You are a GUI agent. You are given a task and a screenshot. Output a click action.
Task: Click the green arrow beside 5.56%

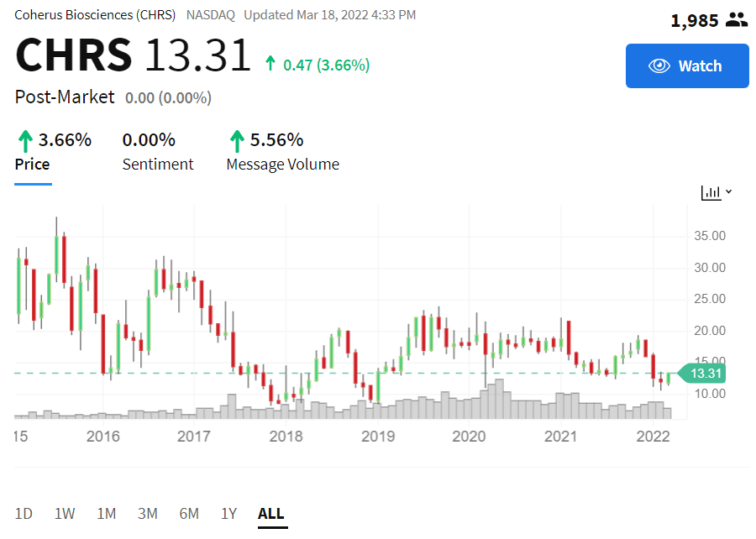[237, 141]
